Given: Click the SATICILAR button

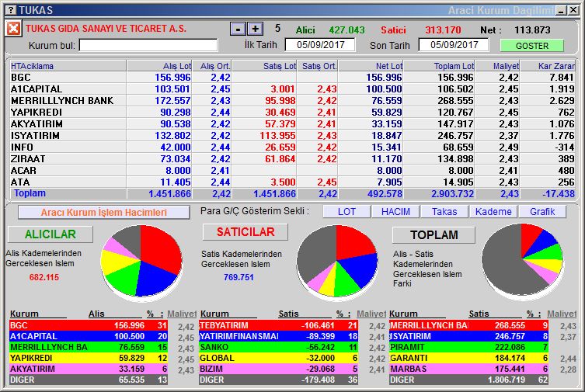Looking at the screenshot, I should 245,232.
